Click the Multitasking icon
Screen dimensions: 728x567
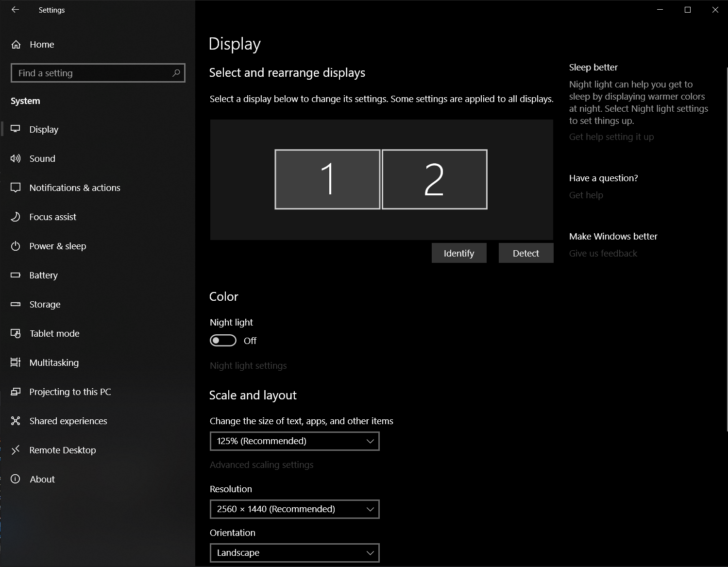pos(16,362)
